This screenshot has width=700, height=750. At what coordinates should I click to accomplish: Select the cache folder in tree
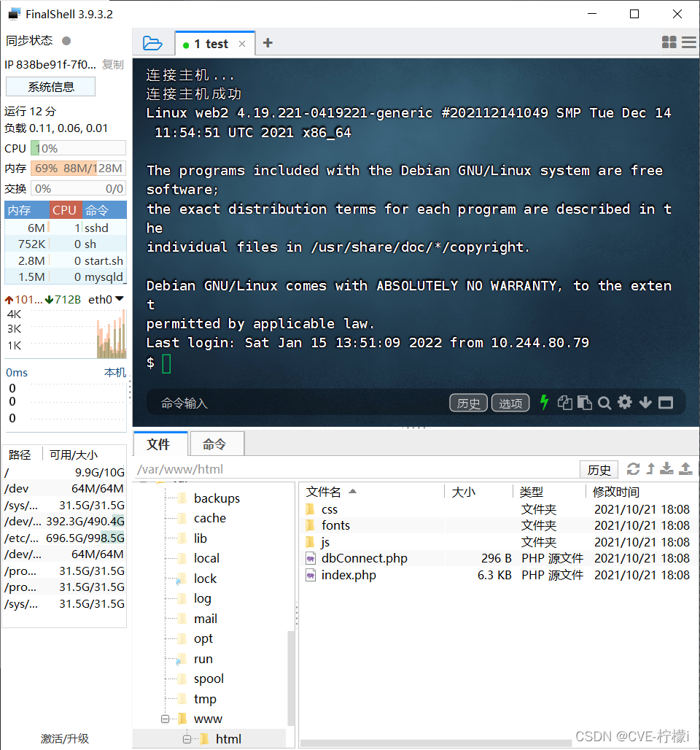pos(209,518)
